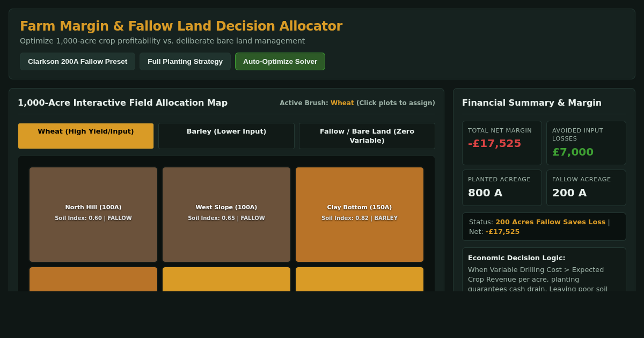Click the Avoided Input Losses value £7,000
This screenshot has width=644, height=338.
(x=573, y=152)
